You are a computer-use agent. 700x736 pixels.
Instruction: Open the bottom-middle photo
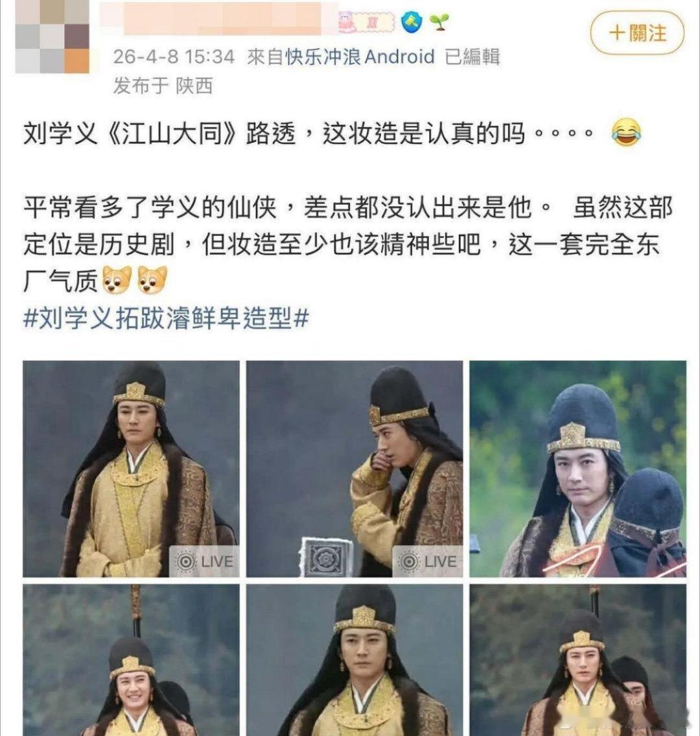[x=355, y=660]
